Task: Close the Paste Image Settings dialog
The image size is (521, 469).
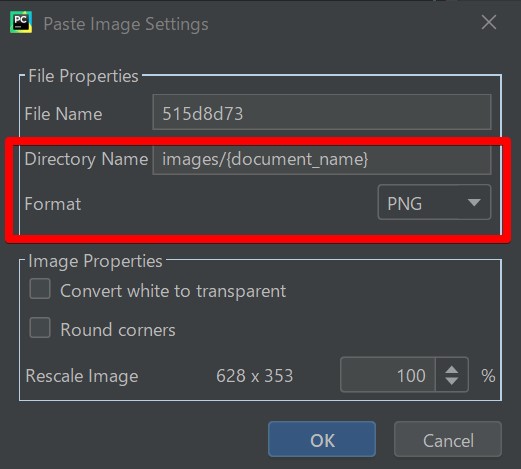Action: click(489, 23)
